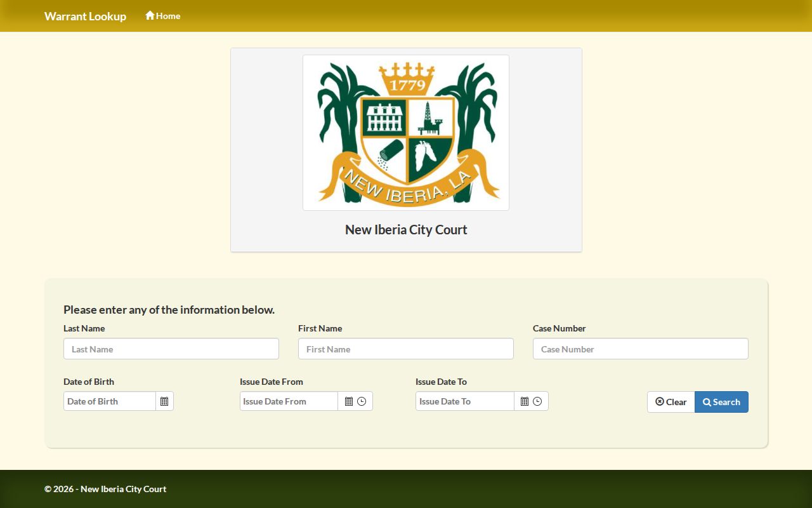Click the "Date of Birth" field label
This screenshot has height=508, width=812.
click(89, 382)
